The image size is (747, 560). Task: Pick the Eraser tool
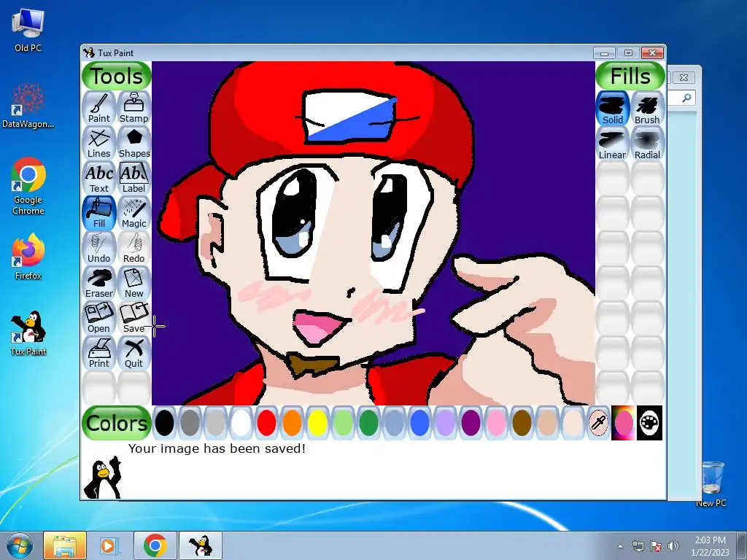99,283
